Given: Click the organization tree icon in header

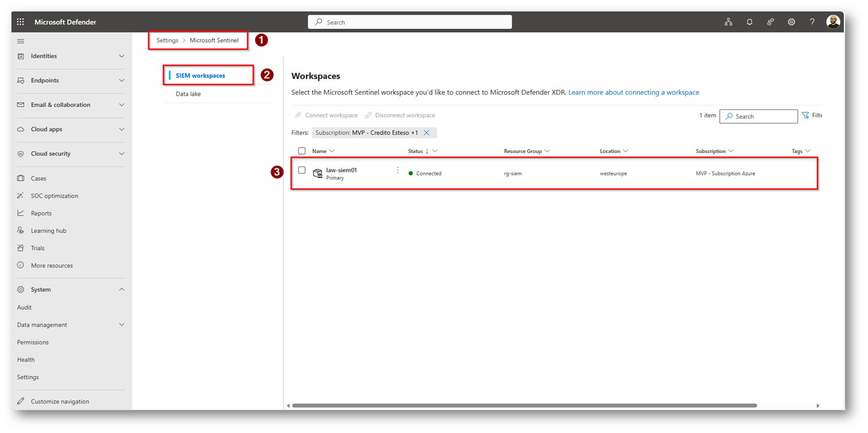Looking at the screenshot, I should pyautogui.click(x=729, y=22).
